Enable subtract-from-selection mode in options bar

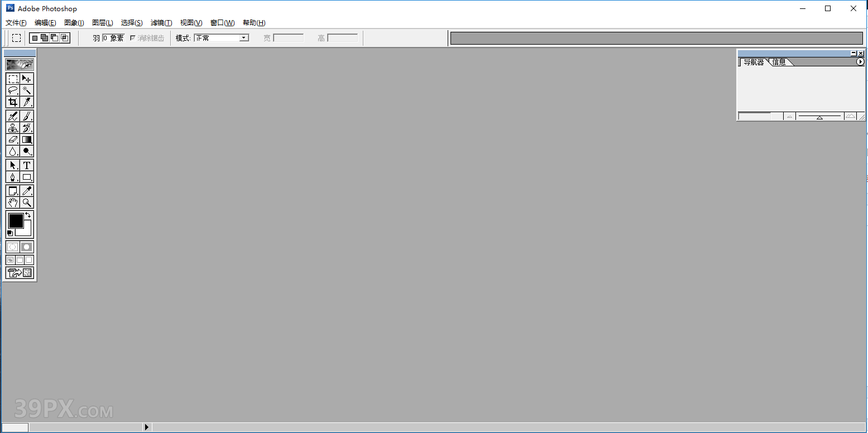(55, 37)
